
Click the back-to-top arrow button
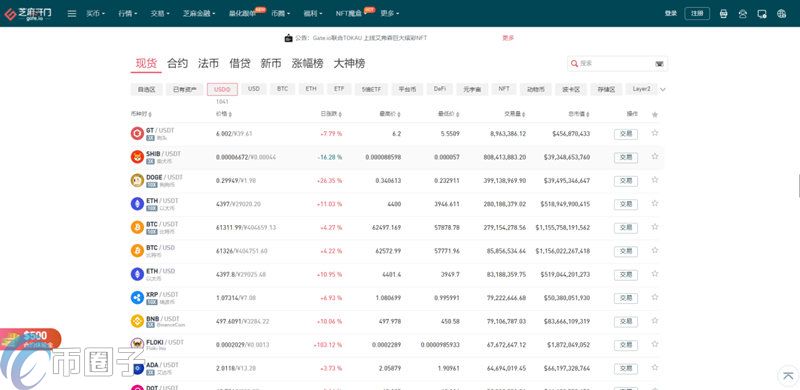click(x=788, y=376)
